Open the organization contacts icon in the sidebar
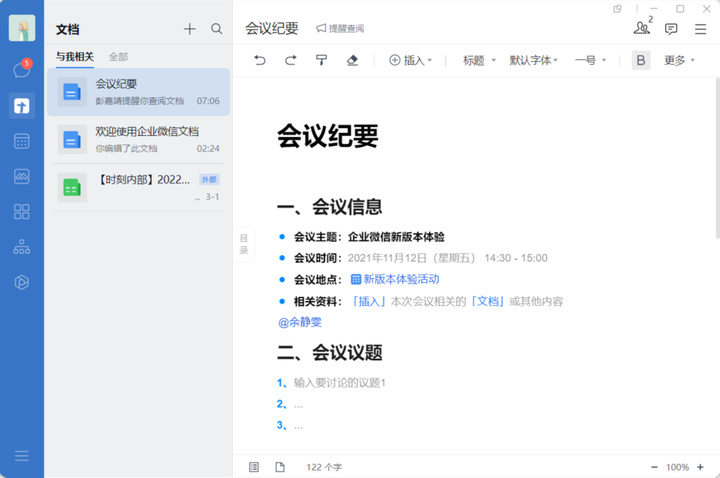The width and height of the screenshot is (720, 478). pos(22,247)
